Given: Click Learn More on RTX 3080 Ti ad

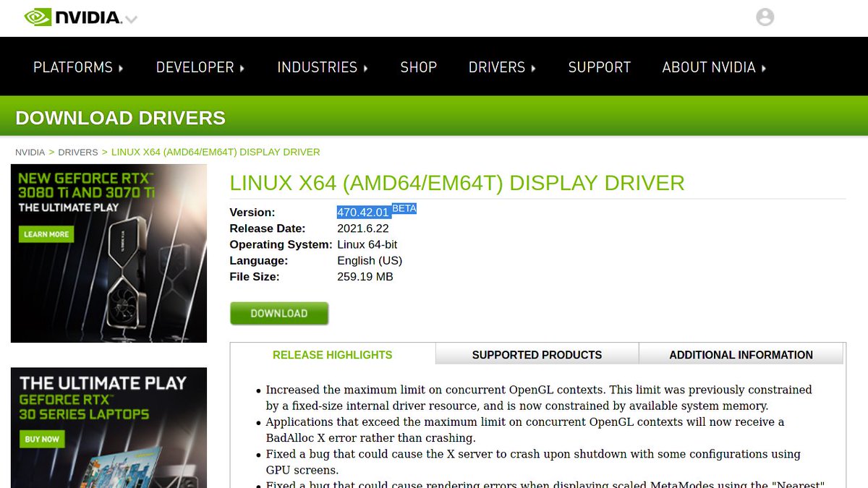Looking at the screenshot, I should (x=46, y=234).
